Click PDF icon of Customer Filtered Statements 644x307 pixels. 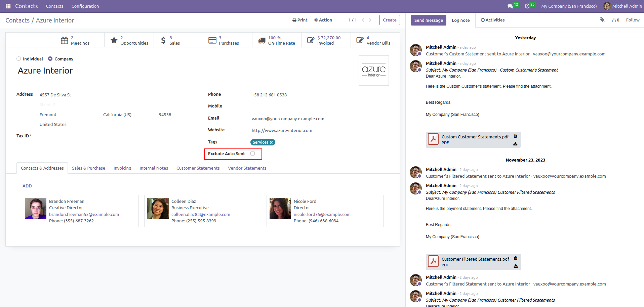(433, 261)
